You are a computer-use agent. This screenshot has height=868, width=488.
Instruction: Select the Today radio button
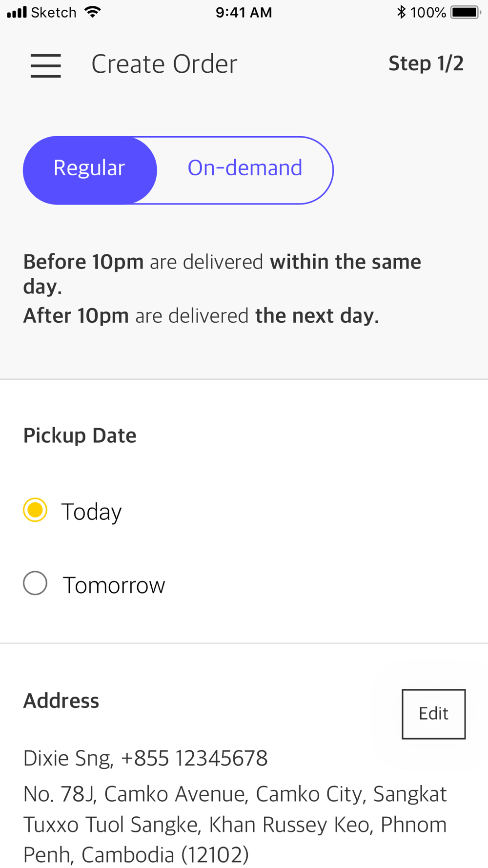[35, 510]
